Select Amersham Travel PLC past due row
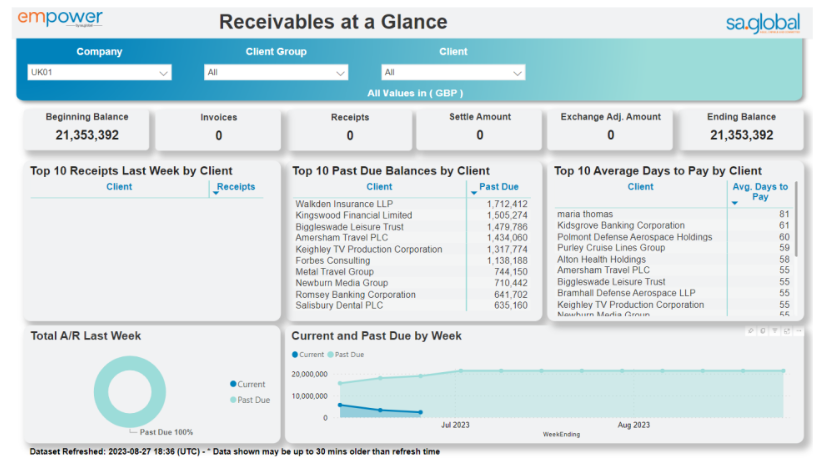 coord(411,237)
